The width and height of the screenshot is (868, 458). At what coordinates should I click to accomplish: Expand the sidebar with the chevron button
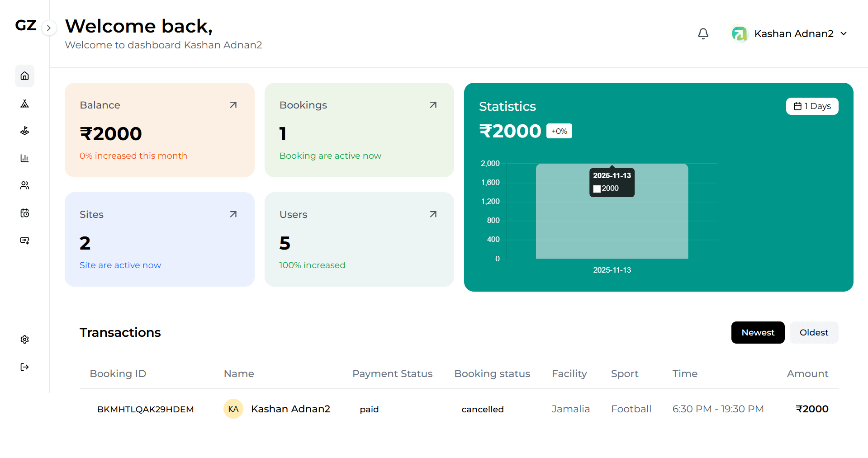[x=49, y=28]
